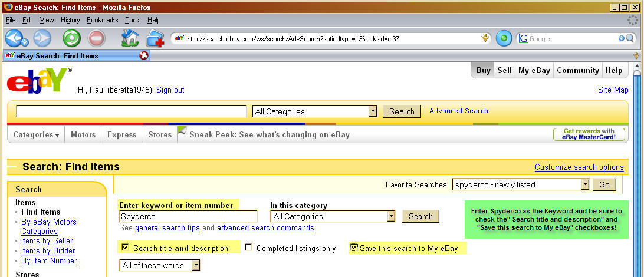The width and height of the screenshot is (644, 277).
Task: Open the Bookmarks menu
Action: [x=102, y=19]
